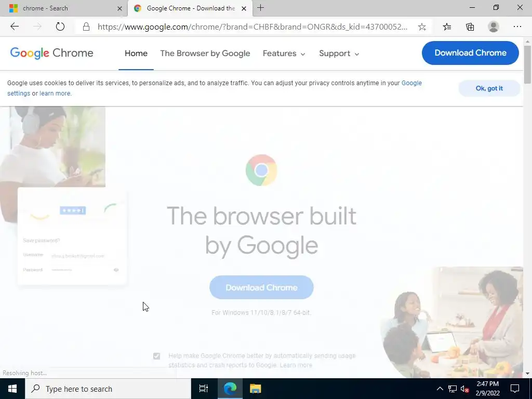View site info via the padlock icon
Viewport: 532px width, 399px height.
coord(86,27)
